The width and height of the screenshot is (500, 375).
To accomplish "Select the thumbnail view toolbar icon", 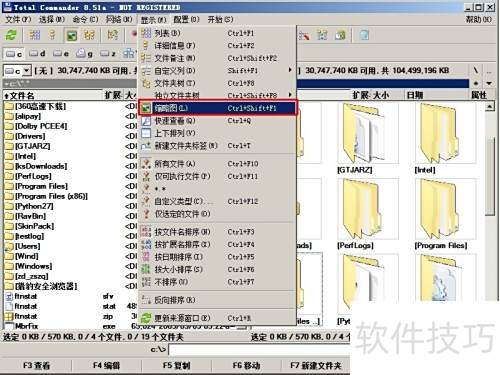I will (x=72, y=35).
